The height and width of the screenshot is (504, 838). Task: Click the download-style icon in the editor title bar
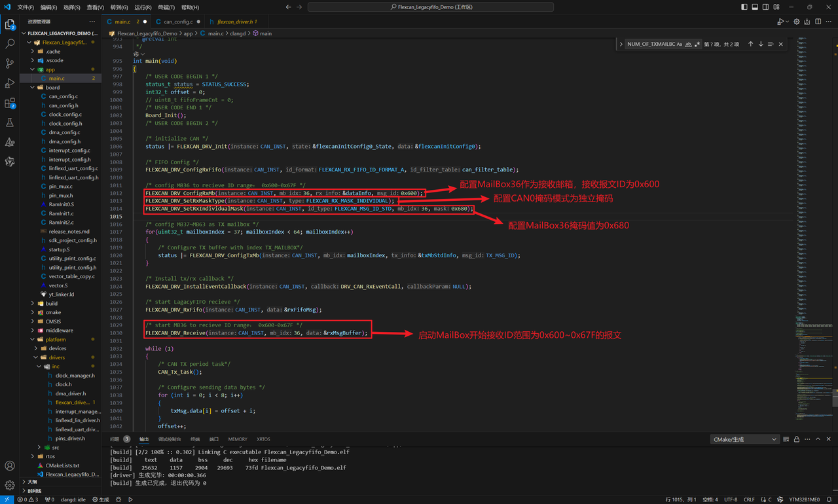pos(807,22)
